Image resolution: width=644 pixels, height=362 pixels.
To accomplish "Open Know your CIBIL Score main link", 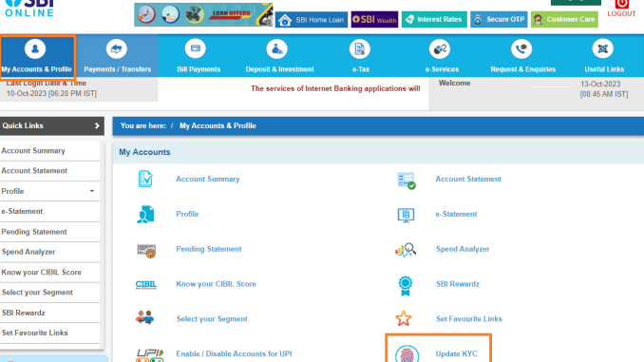I will click(x=216, y=284).
